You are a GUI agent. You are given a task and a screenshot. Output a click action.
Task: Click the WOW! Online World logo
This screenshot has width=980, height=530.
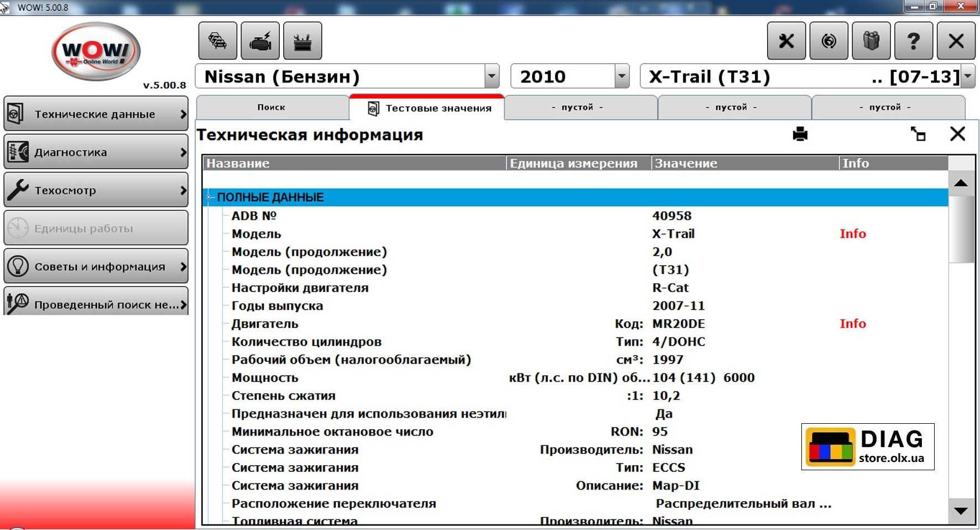pyautogui.click(x=96, y=52)
